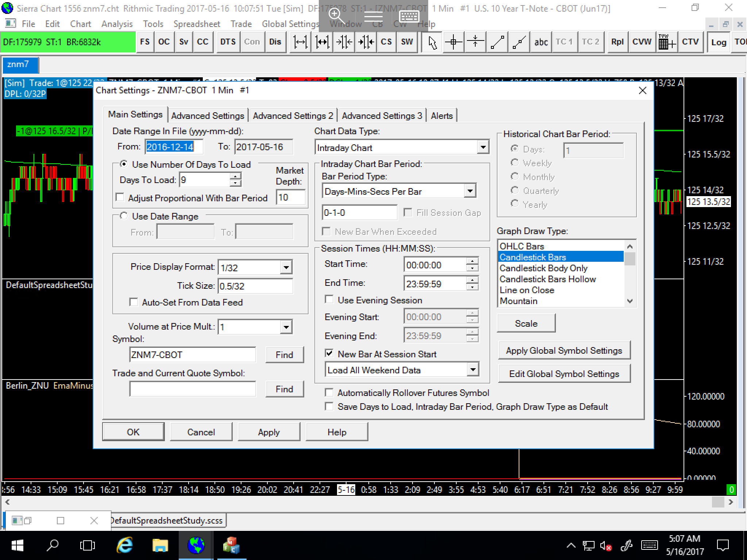Click Apply Global Symbol Settings button
Image resolution: width=747 pixels, height=560 pixels.
coord(564,350)
